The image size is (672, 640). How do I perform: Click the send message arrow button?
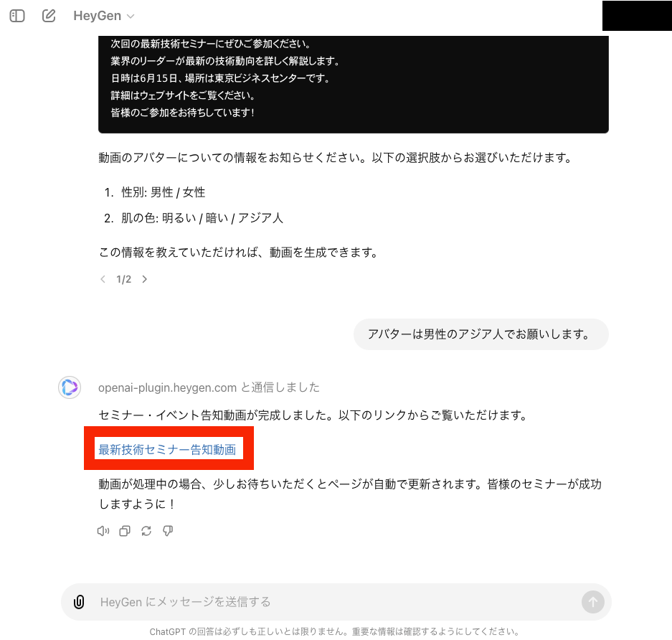pyautogui.click(x=592, y=602)
